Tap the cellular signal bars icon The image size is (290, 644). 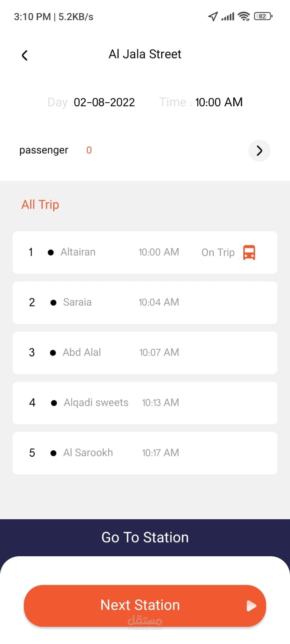pos(228,17)
